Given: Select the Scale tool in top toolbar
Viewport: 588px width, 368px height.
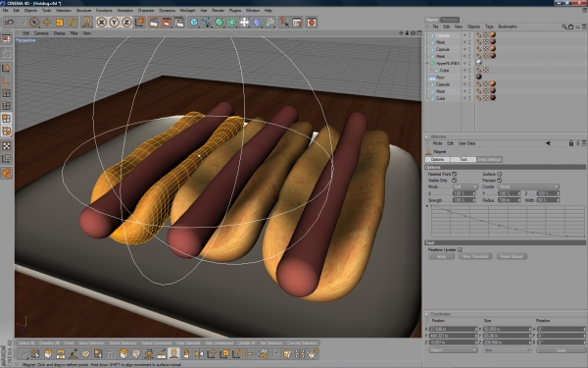Looking at the screenshot, I should coord(59,23).
